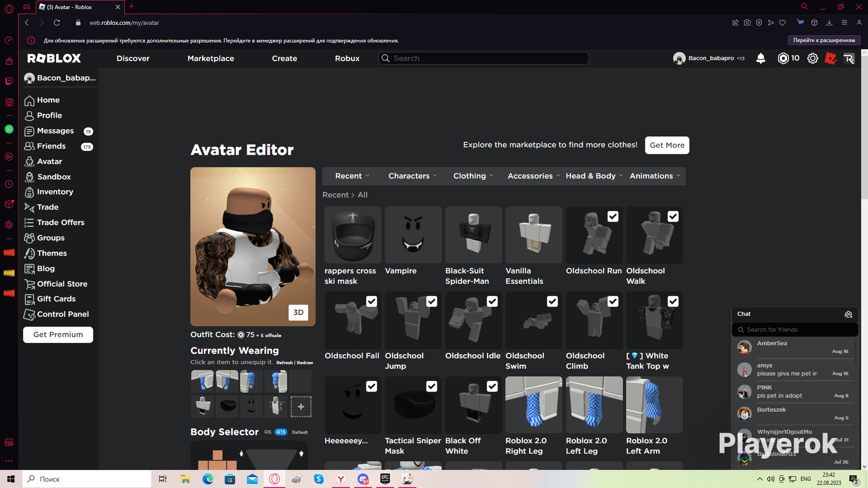Open the Robux menu
Image resolution: width=868 pixels, height=488 pixels.
pos(347,58)
